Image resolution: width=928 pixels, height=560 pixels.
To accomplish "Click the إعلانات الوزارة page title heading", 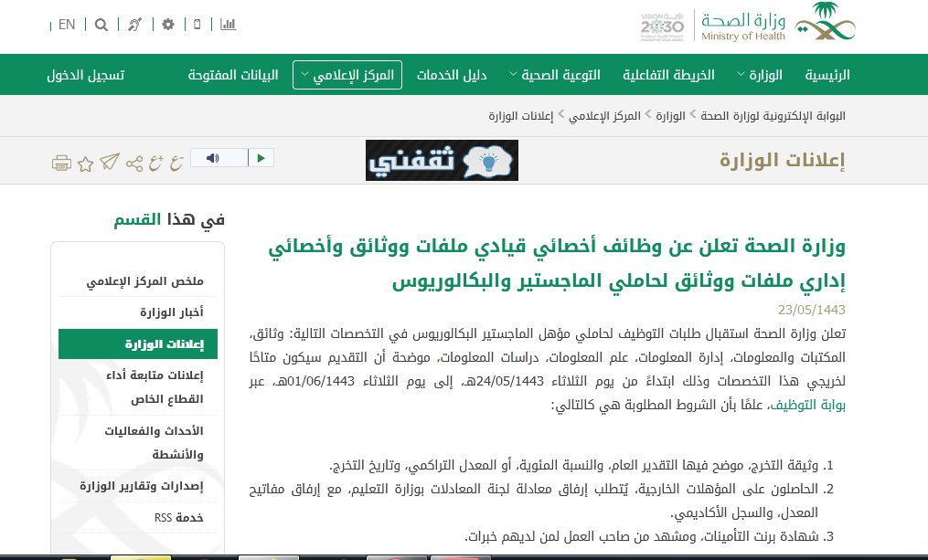I will click(783, 160).
